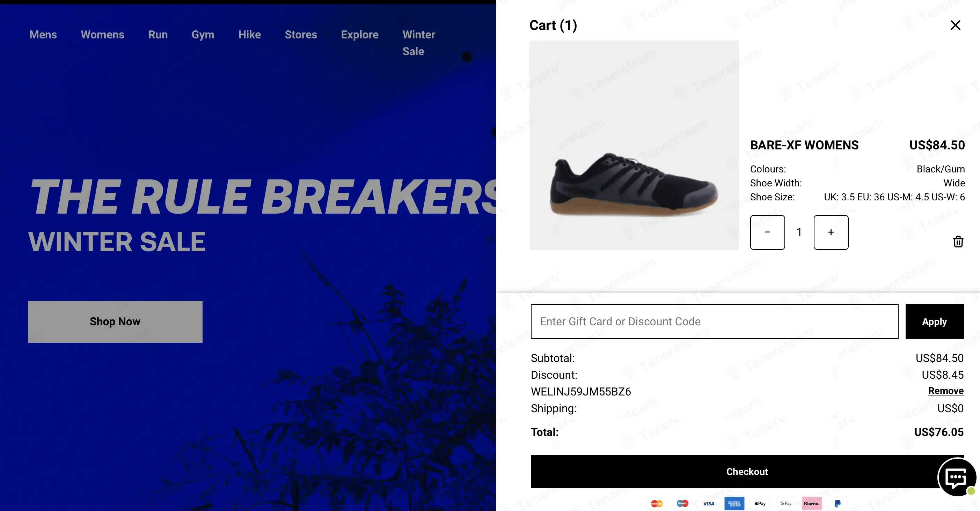Click the Checkout button
980x511 pixels.
click(747, 472)
